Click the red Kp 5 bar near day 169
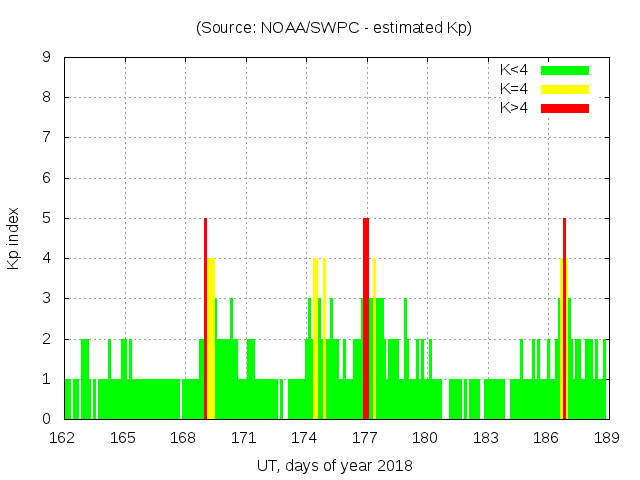The height and width of the screenshot is (480, 640). pyautogui.click(x=205, y=318)
